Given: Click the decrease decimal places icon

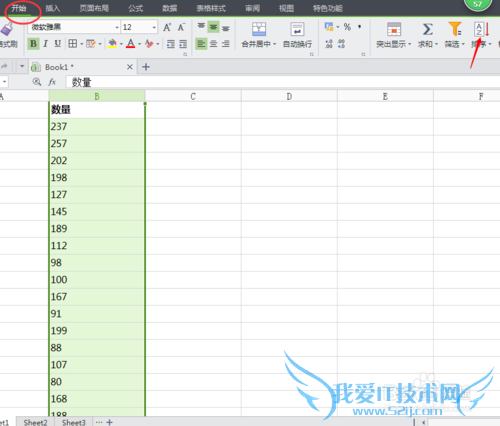Looking at the screenshot, I should (x=341, y=44).
